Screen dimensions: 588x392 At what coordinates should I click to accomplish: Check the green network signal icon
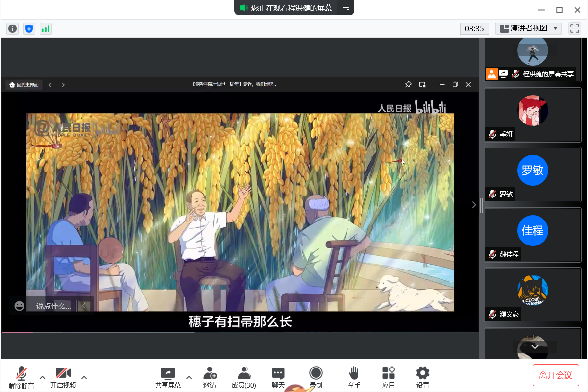pos(46,29)
